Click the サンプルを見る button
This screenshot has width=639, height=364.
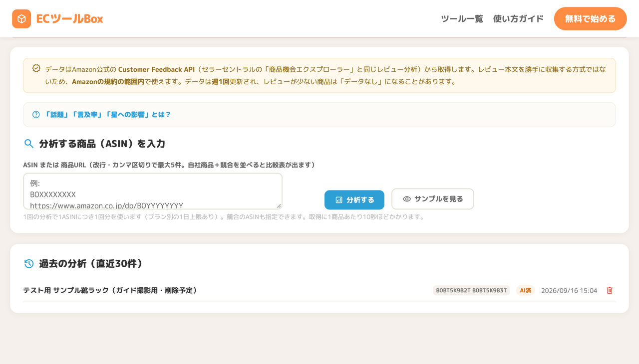click(x=433, y=199)
